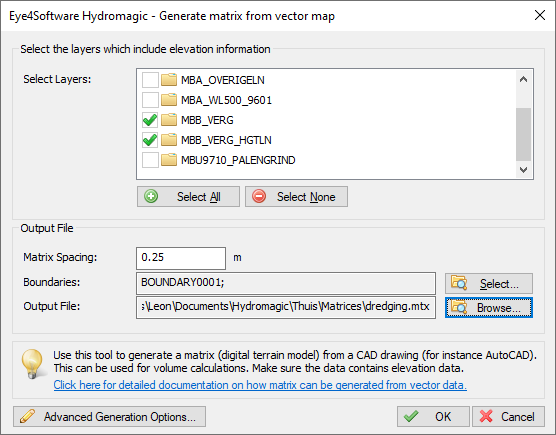Click the lightbulb tip icon
Viewport: 556px width, 435px height.
(x=32, y=364)
